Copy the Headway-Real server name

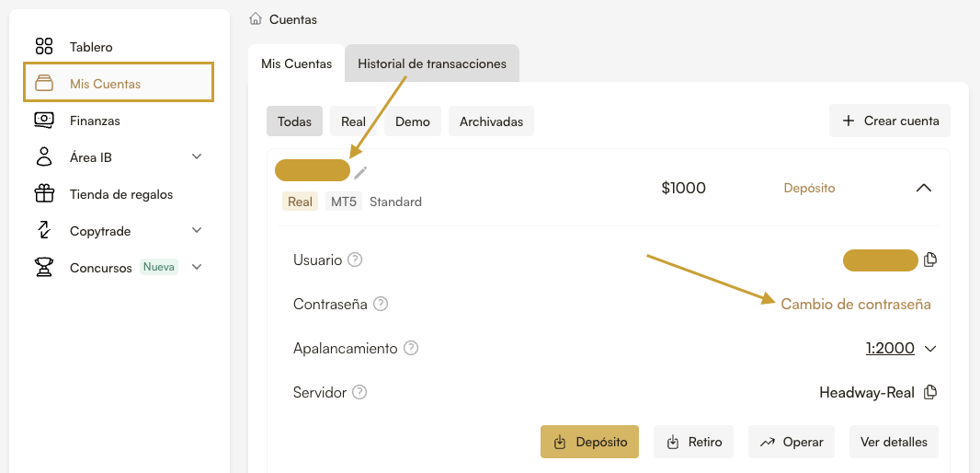[930, 393]
